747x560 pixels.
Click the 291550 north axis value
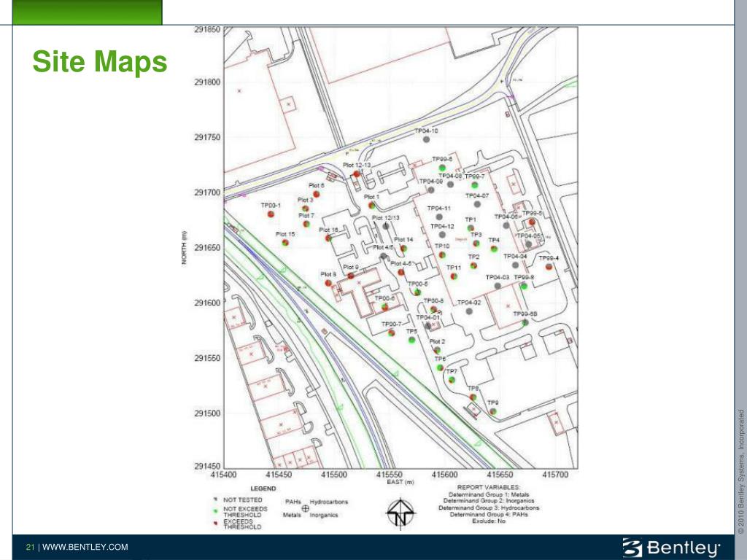[x=207, y=358]
